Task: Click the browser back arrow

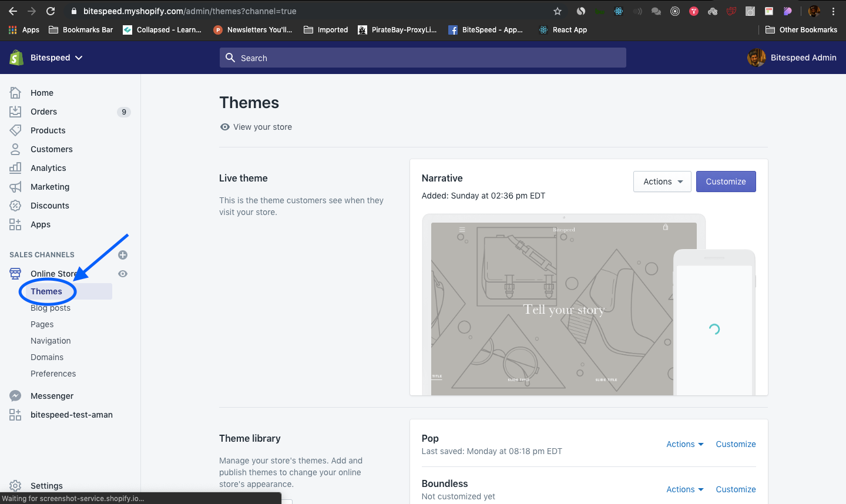Action: point(13,11)
